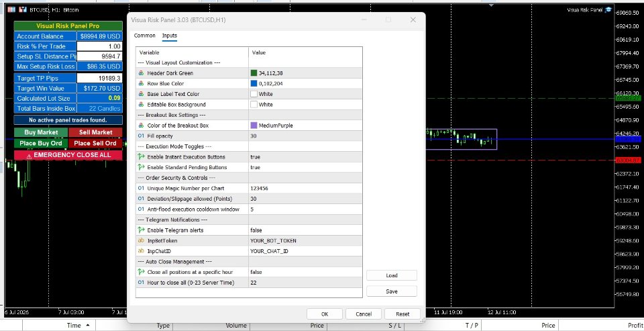Click the Place Sell Ord button

[x=95, y=143]
